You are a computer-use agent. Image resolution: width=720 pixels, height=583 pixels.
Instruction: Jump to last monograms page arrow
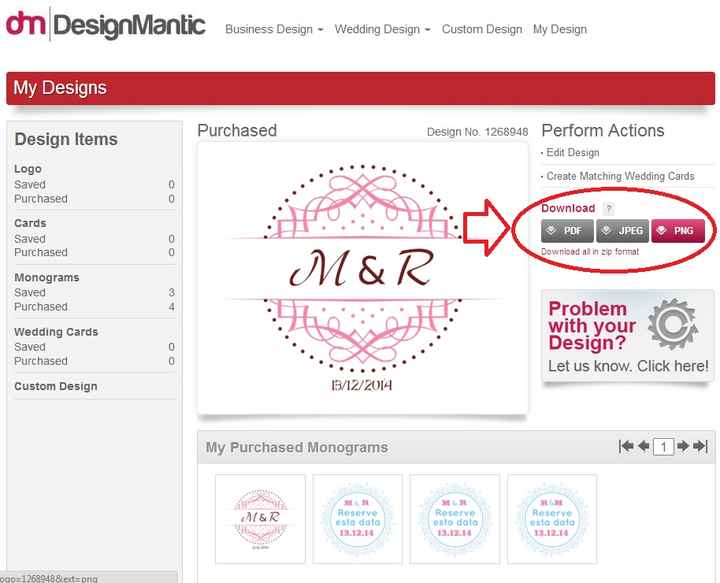click(700, 446)
